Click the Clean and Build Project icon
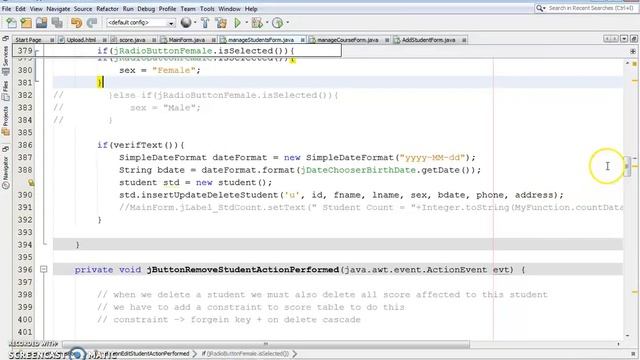Image resolution: width=640 pixels, height=360 pixels. point(221,23)
